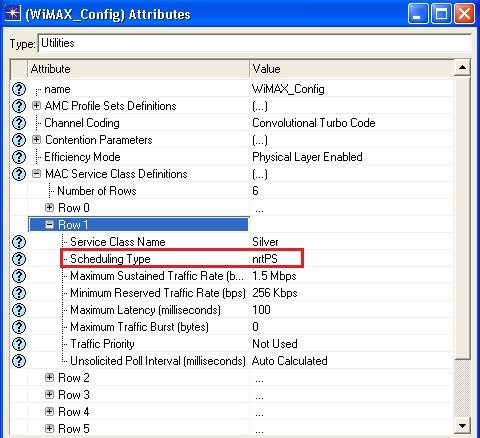Click Contention Parameters (...) value
Image resolution: width=480 pixels, height=438 pixels.
point(260,140)
